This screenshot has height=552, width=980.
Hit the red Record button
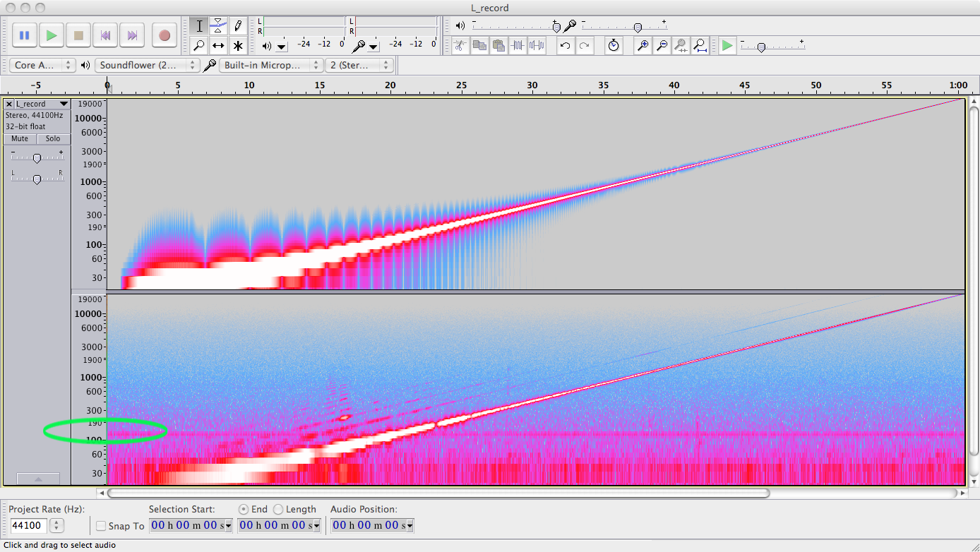tap(165, 35)
